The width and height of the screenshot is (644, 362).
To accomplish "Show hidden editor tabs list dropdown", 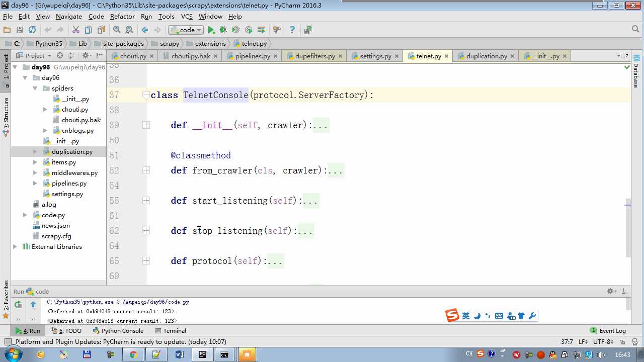I will pyautogui.click(x=622, y=56).
